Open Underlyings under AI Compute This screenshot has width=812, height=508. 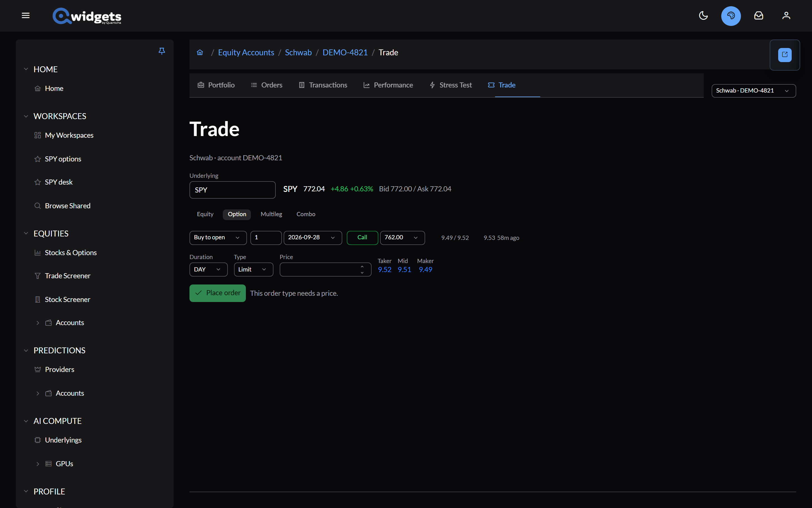(x=63, y=440)
